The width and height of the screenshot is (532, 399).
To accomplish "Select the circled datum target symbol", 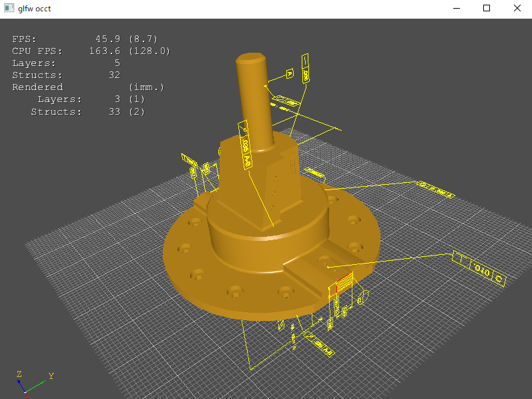I will [362, 299].
